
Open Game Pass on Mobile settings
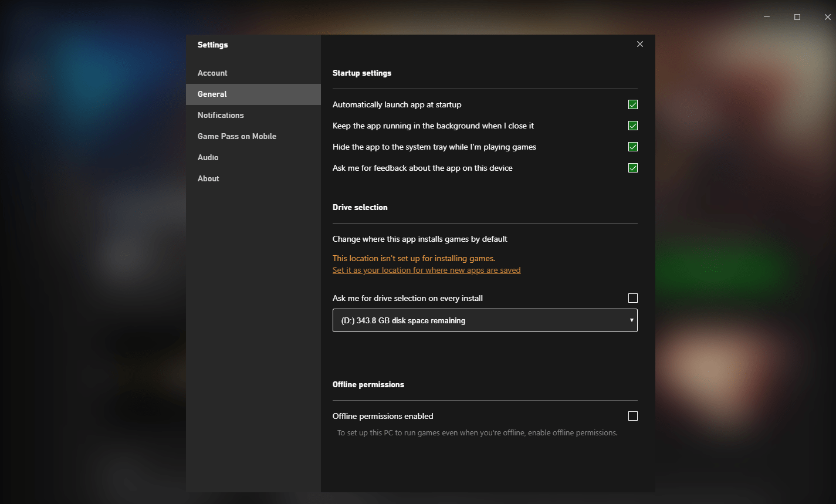coord(237,136)
